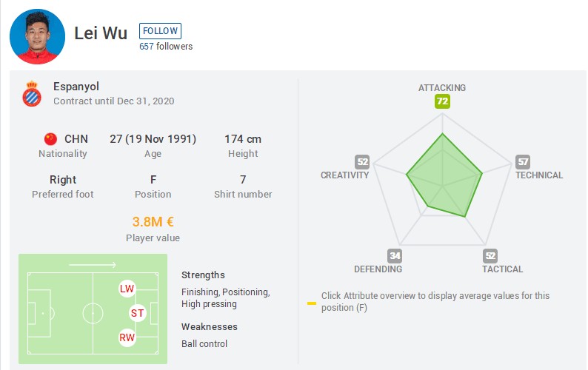Viewport: 588px width, 370px height.
Task: Click the Defending score badge 34
Action: tap(395, 256)
